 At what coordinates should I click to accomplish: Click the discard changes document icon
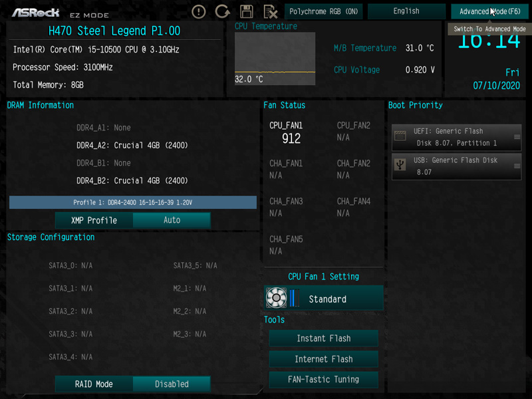pos(271,12)
